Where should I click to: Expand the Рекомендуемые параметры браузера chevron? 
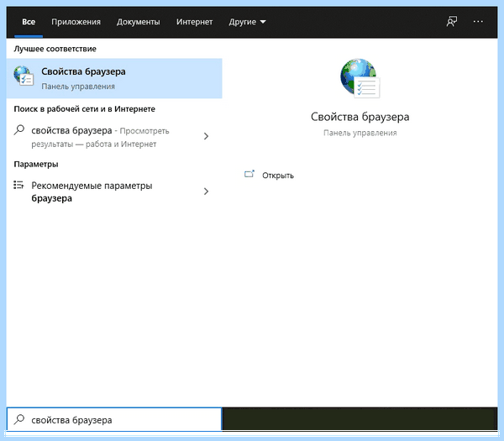click(207, 192)
